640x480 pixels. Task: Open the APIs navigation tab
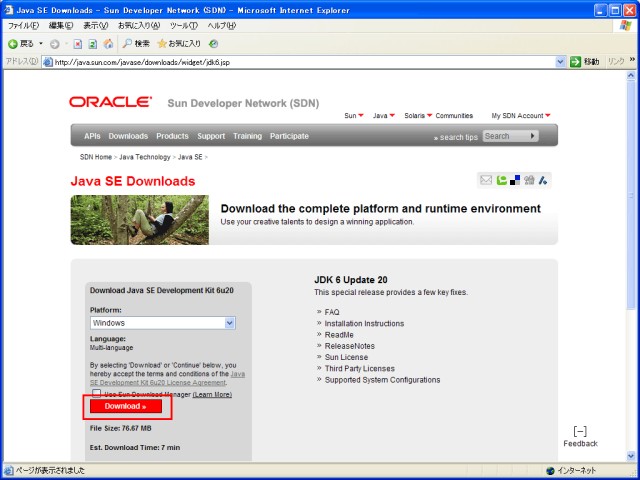point(92,136)
